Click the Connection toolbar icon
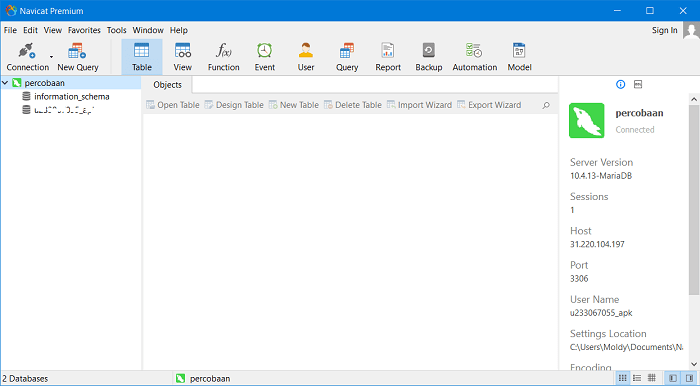 pos(27,57)
